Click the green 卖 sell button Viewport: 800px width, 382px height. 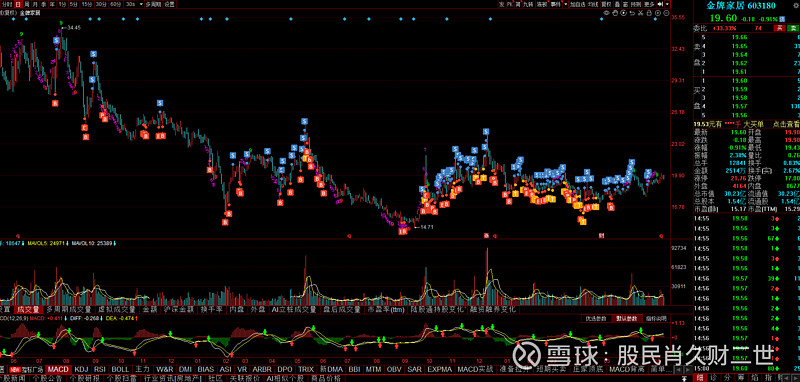[793, 28]
